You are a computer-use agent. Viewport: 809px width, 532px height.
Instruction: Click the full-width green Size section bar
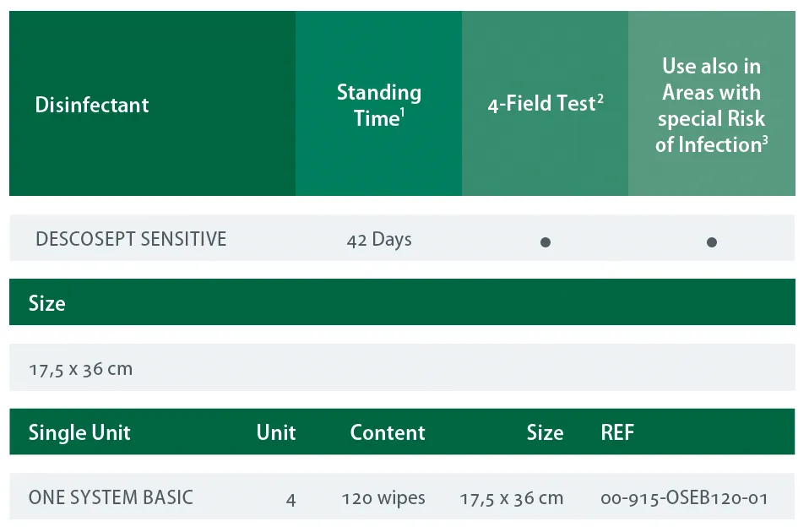click(402, 302)
